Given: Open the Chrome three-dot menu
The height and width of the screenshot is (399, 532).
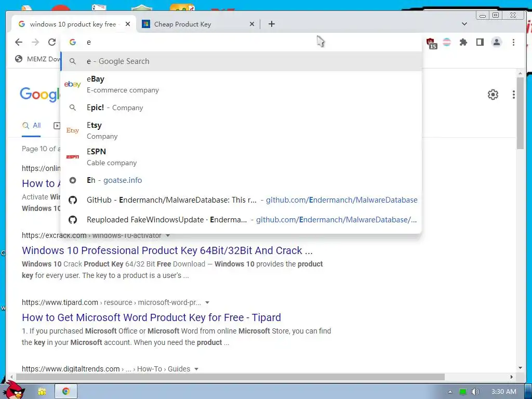Looking at the screenshot, I should [x=513, y=42].
